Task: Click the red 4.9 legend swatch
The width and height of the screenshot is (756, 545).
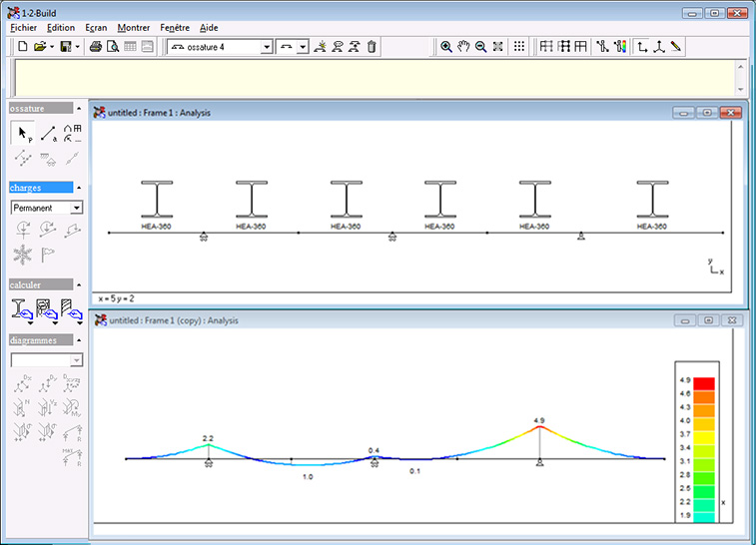Action: [704, 384]
